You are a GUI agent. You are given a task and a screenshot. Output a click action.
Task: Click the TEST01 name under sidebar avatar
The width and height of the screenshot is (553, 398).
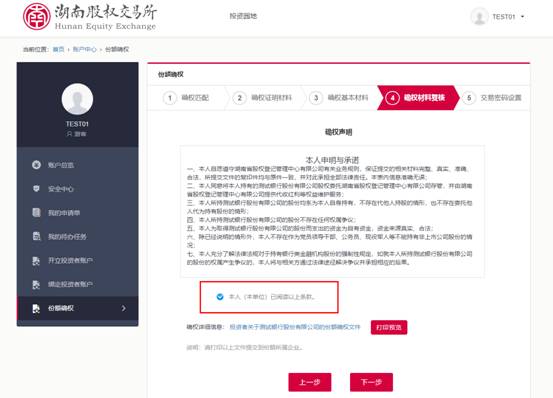point(77,124)
